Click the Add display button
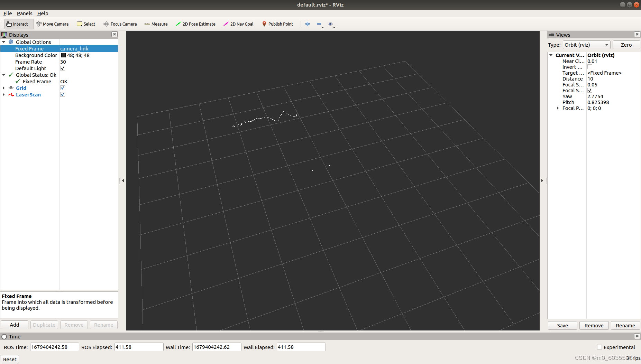The image size is (641, 364). [x=15, y=325]
